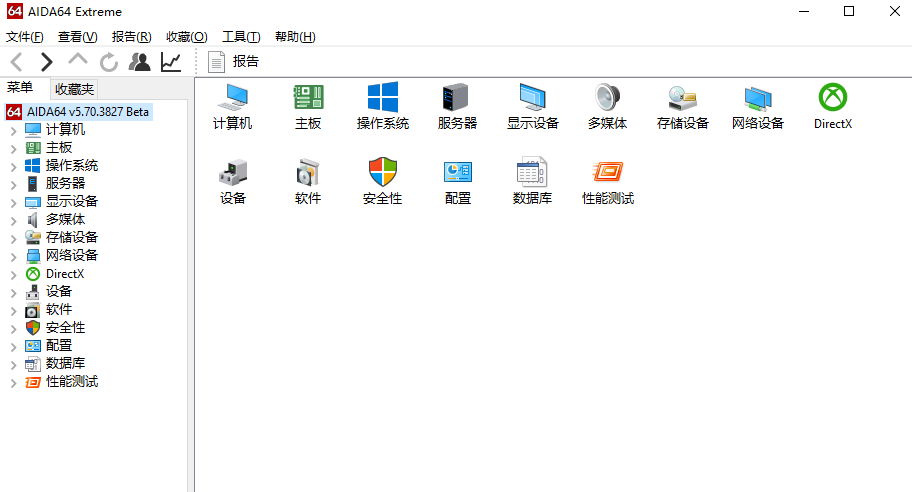Image resolution: width=912 pixels, height=492 pixels.
Task: Select 显示设备 in the sidebar tree
Action: click(71, 201)
